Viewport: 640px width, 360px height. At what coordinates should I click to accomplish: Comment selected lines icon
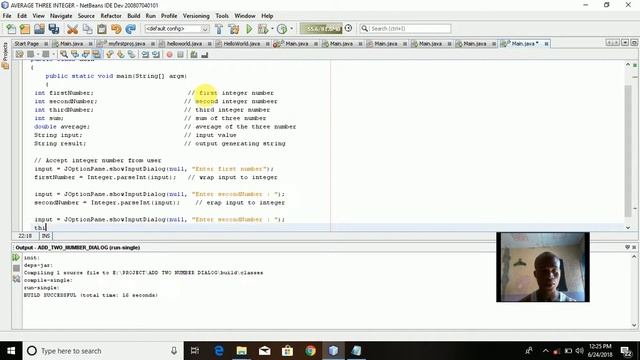(x=194, y=54)
